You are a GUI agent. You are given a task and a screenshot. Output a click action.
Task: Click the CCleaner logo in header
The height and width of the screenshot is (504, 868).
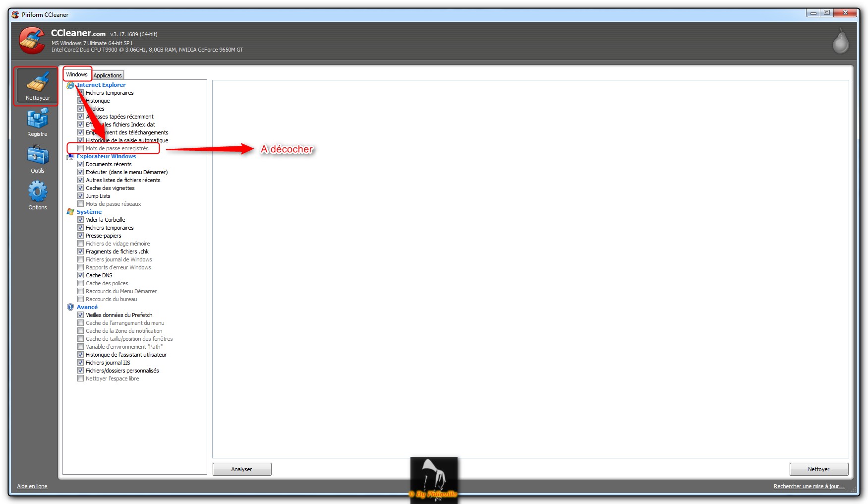point(32,40)
